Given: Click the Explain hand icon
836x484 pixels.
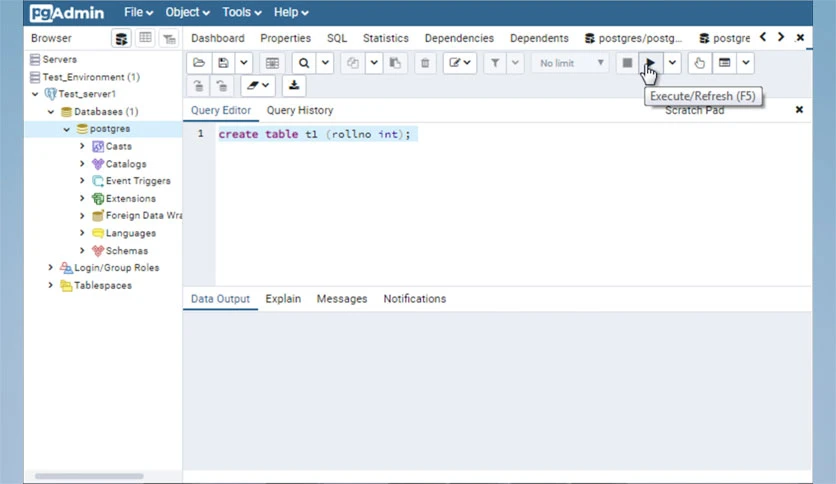Looking at the screenshot, I should tap(700, 63).
